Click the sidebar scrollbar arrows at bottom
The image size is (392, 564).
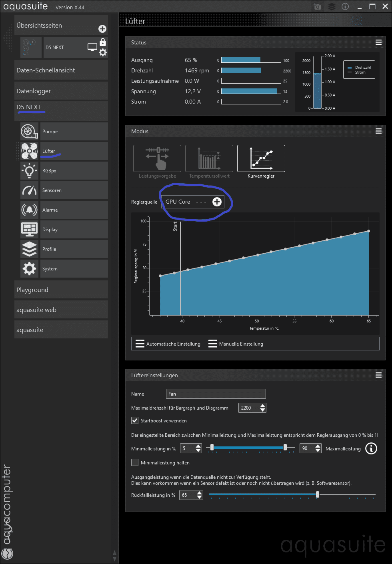tap(115, 556)
